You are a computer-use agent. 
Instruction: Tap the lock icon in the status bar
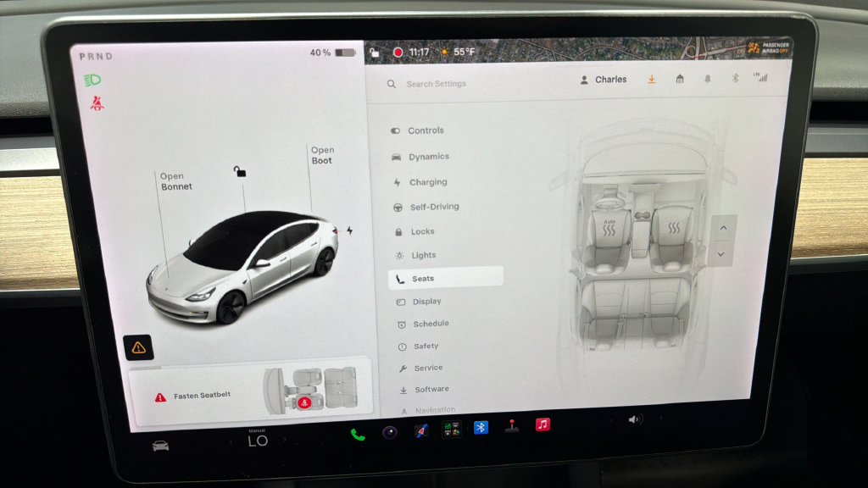point(375,53)
